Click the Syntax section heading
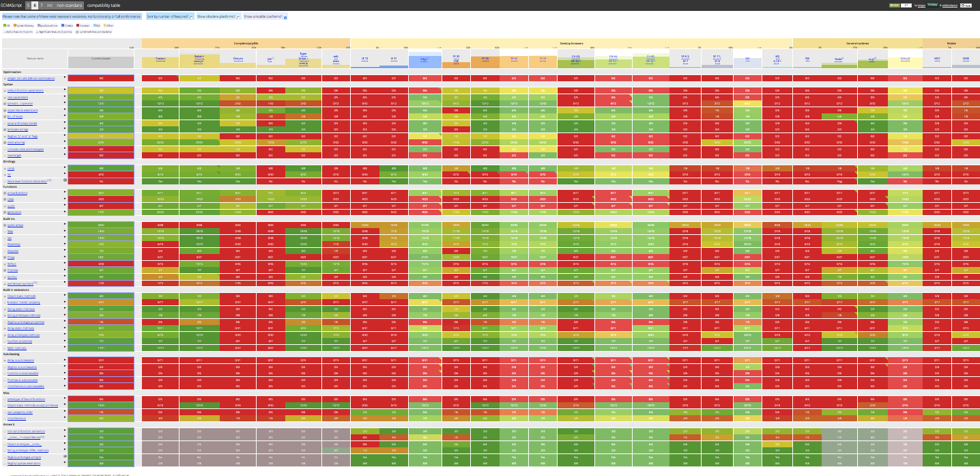The width and height of the screenshot is (980, 476). (9, 84)
